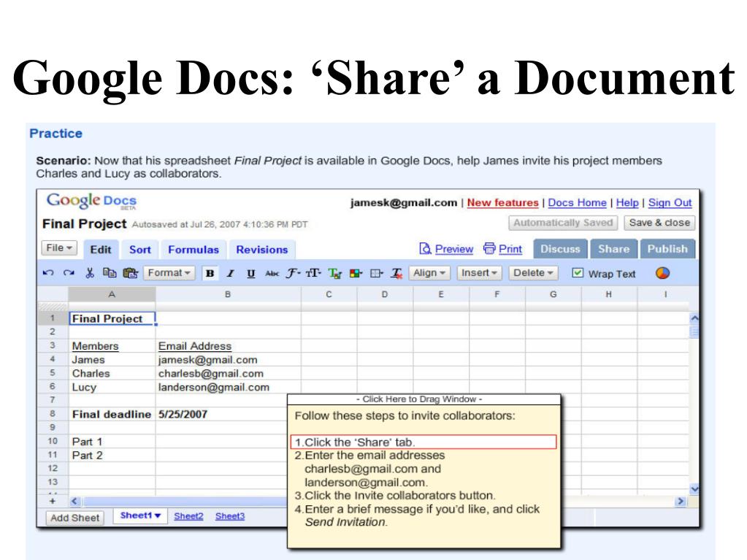
Task: Open the Formulas tab
Action: click(x=194, y=250)
